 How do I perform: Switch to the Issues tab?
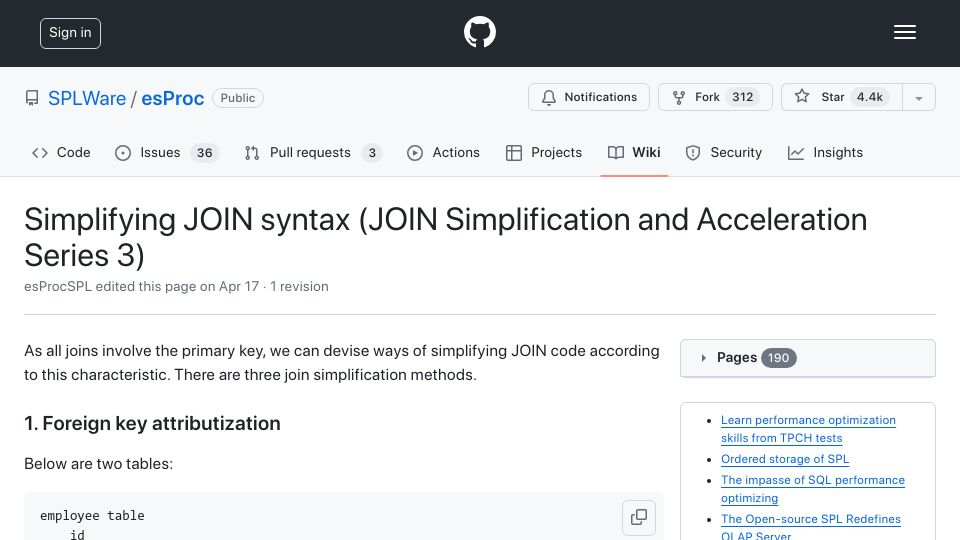click(x=166, y=152)
